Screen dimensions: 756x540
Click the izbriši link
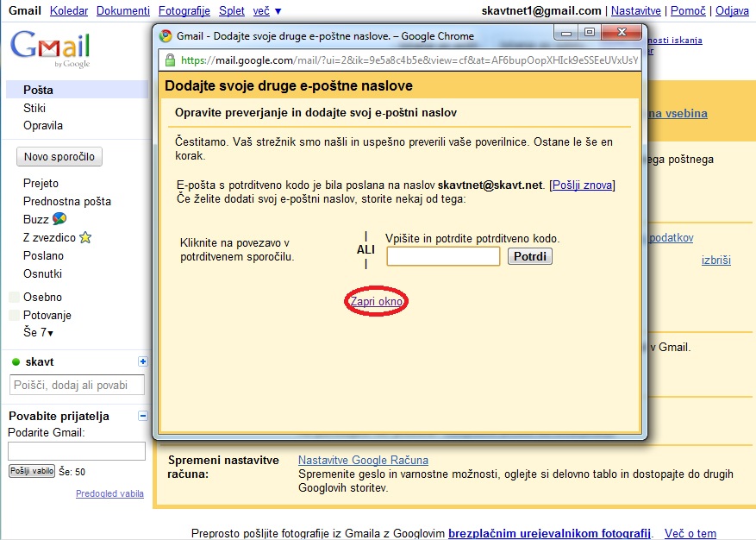pyautogui.click(x=716, y=261)
